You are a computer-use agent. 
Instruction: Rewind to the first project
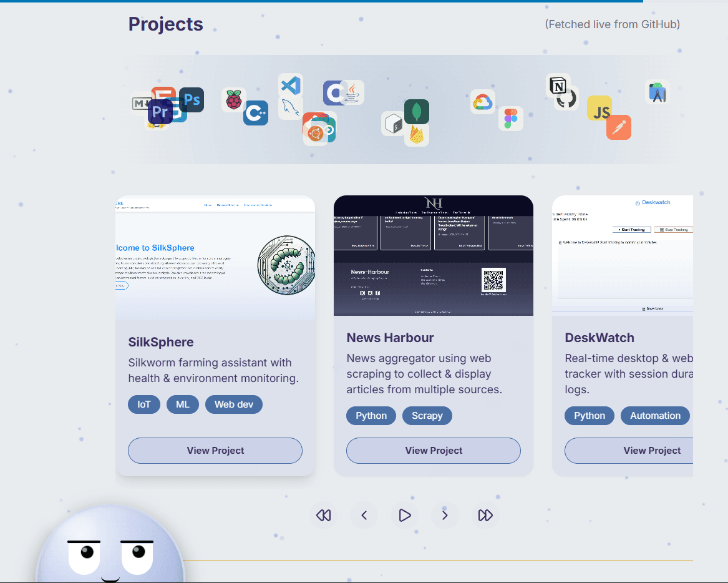click(x=323, y=516)
